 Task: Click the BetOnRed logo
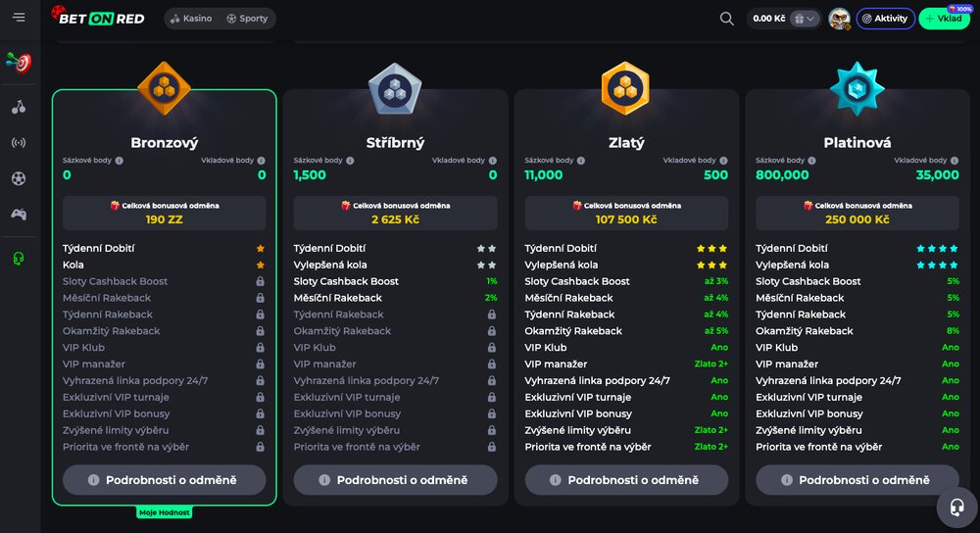pos(98,18)
